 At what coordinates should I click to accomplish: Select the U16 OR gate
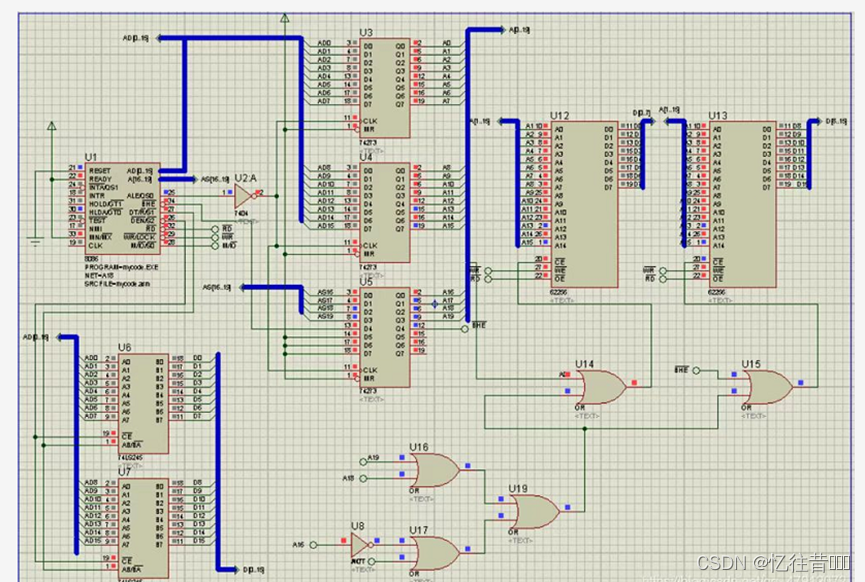(x=435, y=470)
